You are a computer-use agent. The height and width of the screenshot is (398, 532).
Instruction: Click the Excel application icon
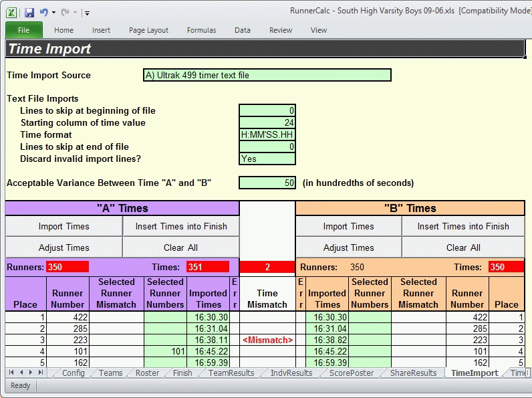pyautogui.click(x=11, y=13)
